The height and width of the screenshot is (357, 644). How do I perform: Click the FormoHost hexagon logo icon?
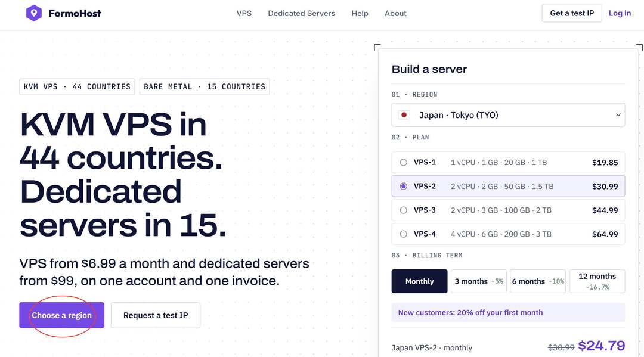click(x=33, y=13)
